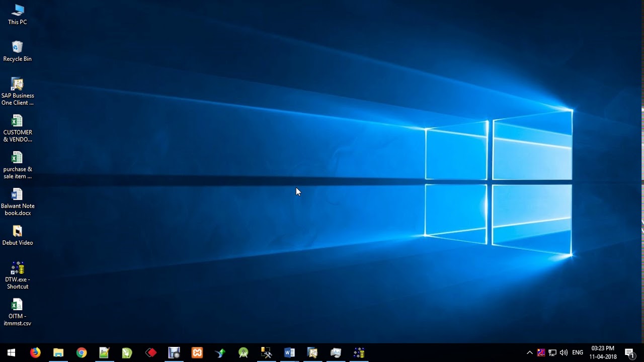644x362 pixels.
Task: Show hidden system tray icons
Action: coord(530,352)
